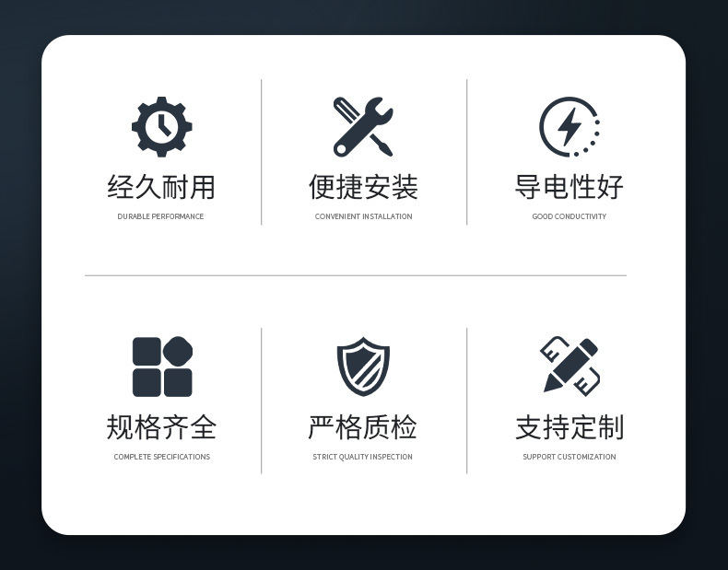Image resolution: width=728 pixels, height=570 pixels.
Task: Click the SUPPORT CUSTOMIZATION caption
Action: coord(569,457)
